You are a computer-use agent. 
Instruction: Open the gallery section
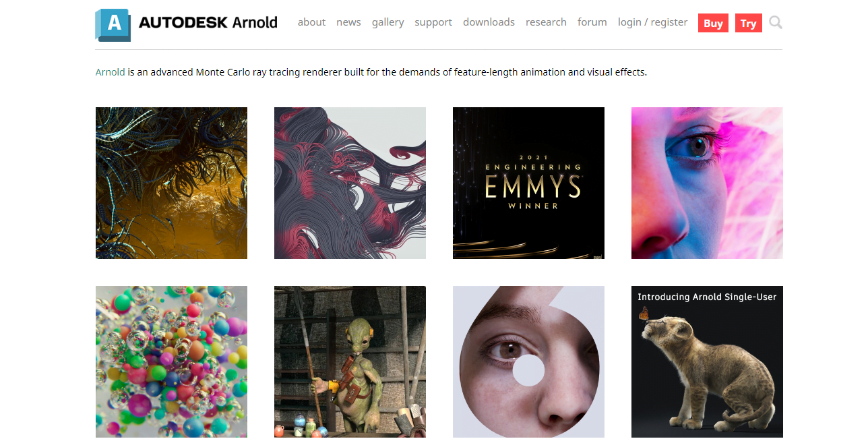(387, 22)
